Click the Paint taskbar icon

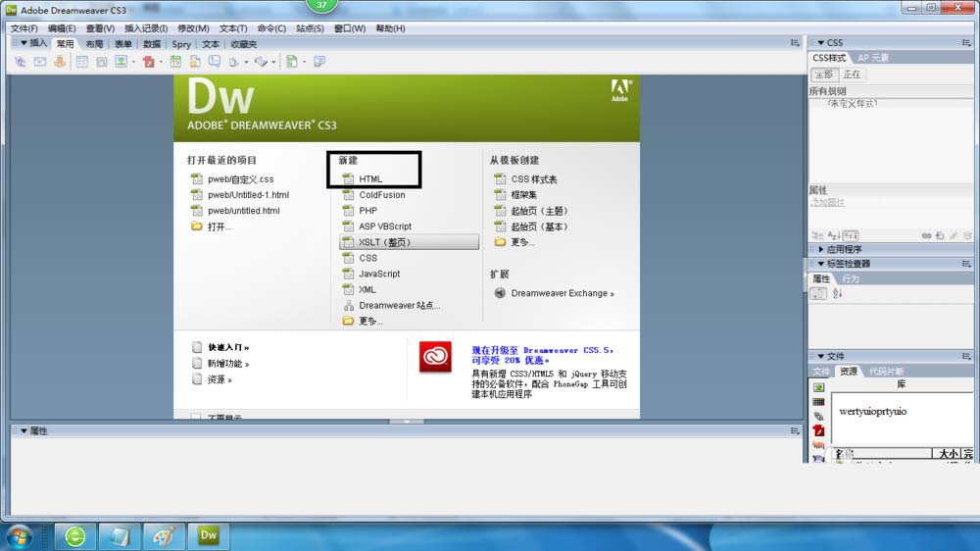point(163,536)
